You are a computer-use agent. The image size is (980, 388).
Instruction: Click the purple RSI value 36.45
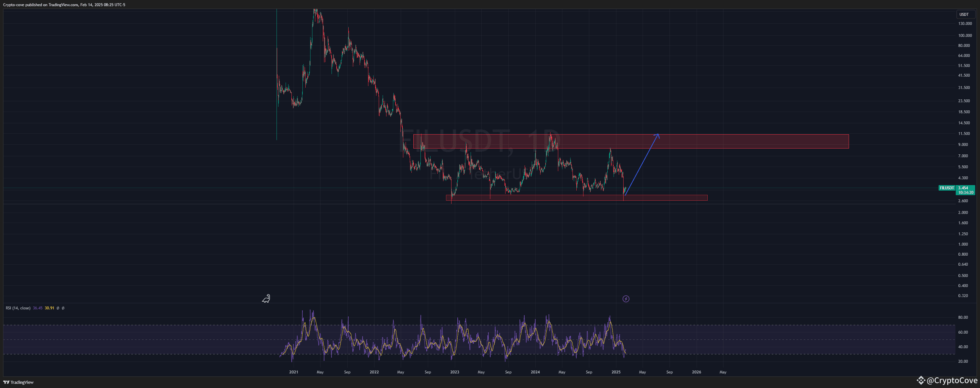pyautogui.click(x=38, y=308)
